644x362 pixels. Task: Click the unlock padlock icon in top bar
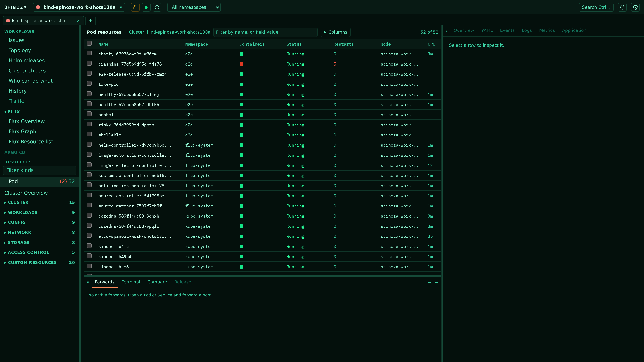(x=135, y=7)
